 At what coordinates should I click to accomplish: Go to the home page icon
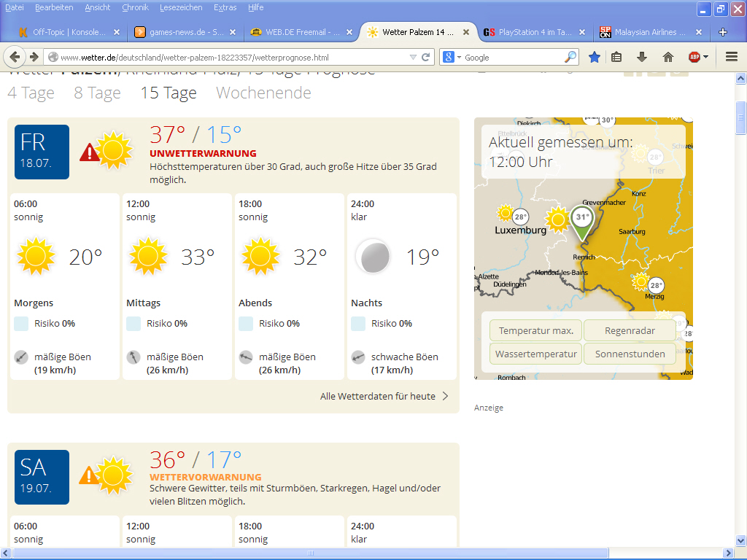[x=668, y=57]
